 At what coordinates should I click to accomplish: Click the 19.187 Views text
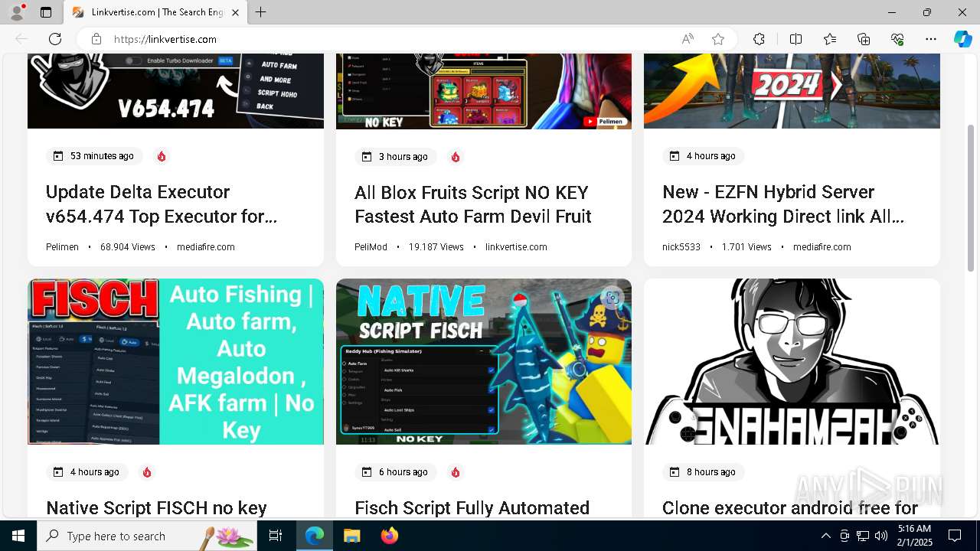436,247
